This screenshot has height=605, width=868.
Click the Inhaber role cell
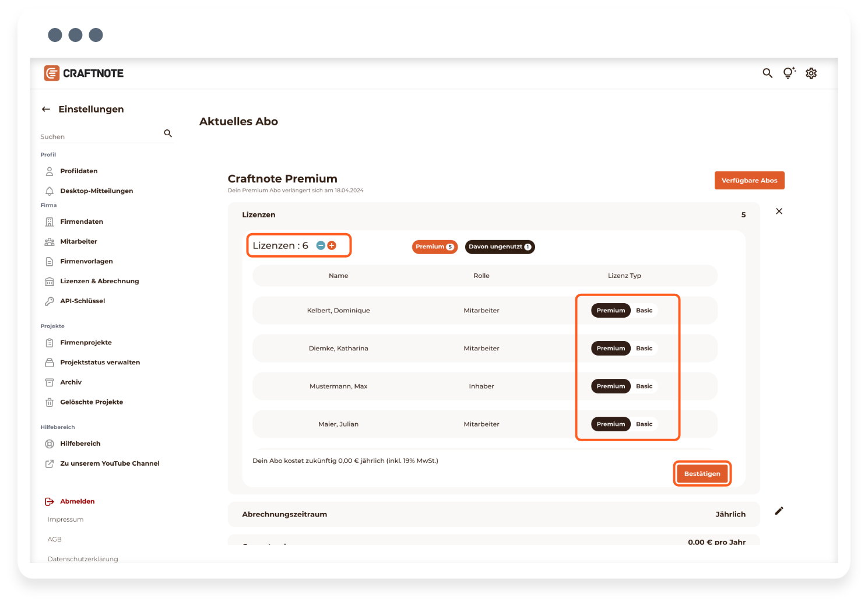coord(481,386)
